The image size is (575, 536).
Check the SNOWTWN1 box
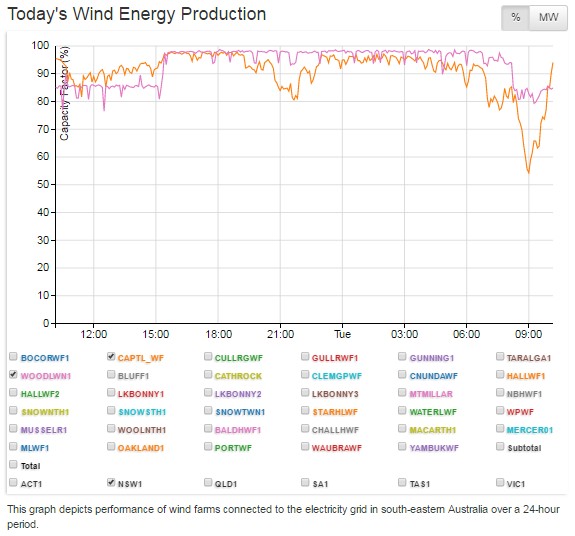click(208, 410)
